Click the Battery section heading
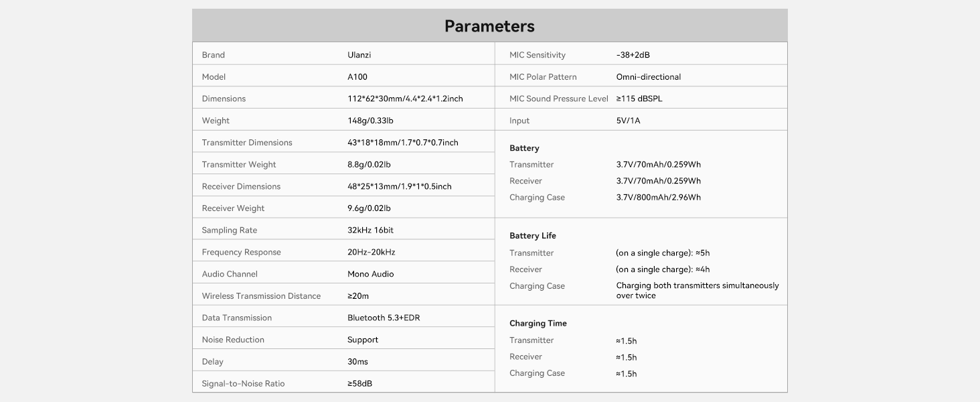The image size is (980, 402). [x=524, y=148]
